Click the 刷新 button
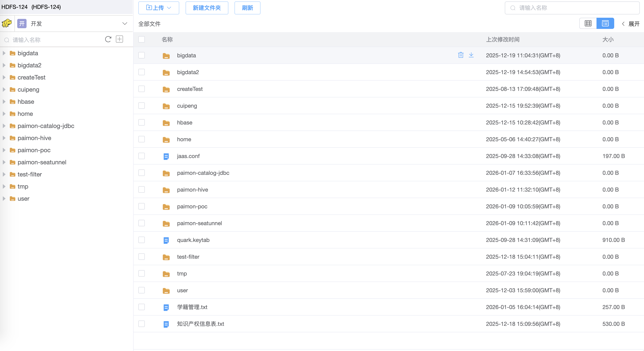644x351 pixels. 247,8
